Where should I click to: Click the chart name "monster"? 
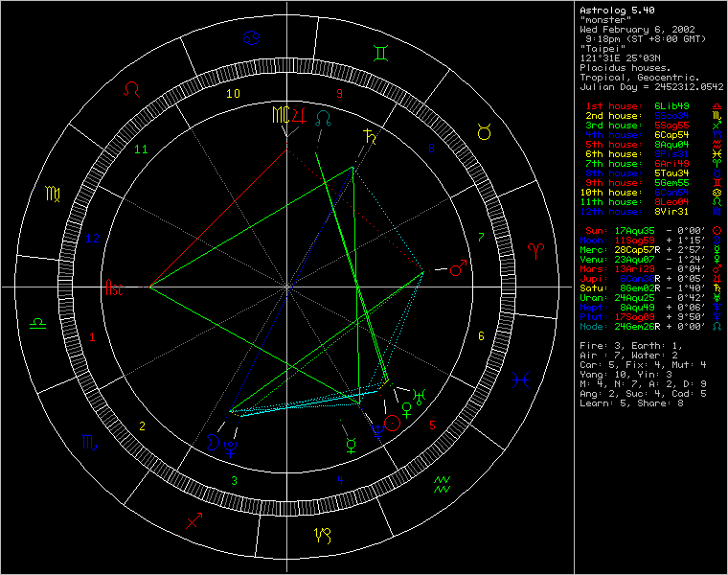click(x=605, y=20)
